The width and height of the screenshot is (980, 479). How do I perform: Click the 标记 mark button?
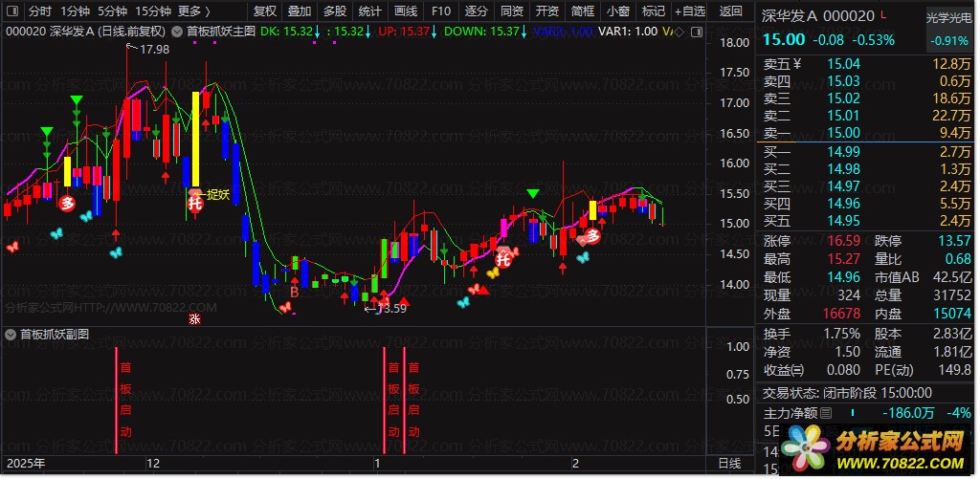click(x=654, y=11)
